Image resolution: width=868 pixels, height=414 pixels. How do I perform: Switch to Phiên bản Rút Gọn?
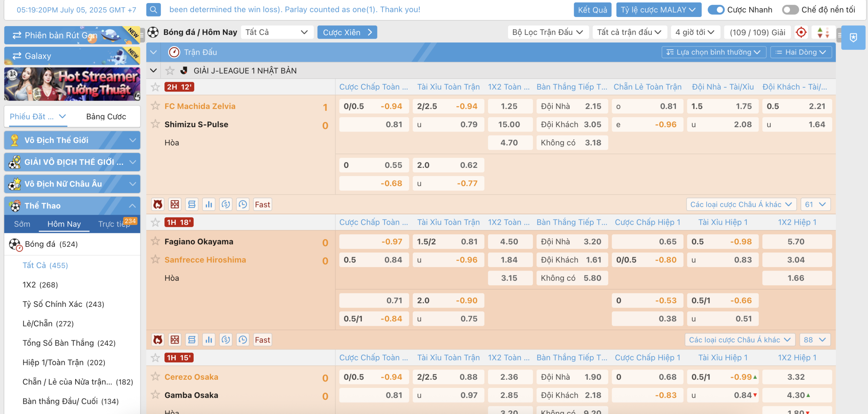click(x=72, y=35)
